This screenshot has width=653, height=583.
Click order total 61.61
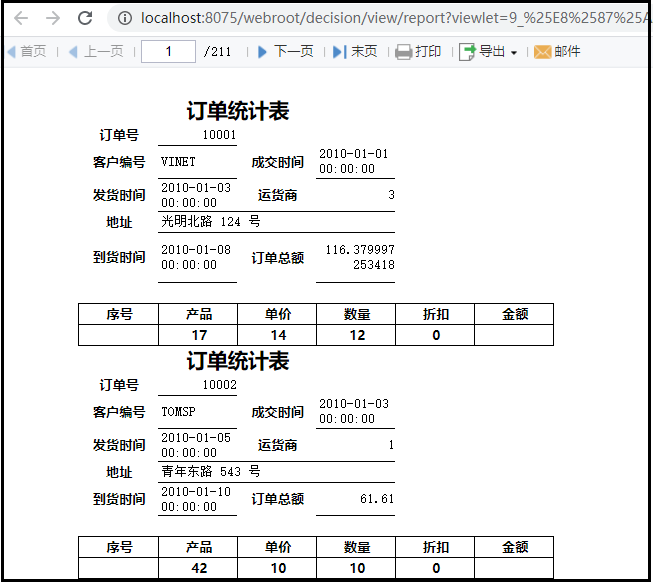point(377,498)
